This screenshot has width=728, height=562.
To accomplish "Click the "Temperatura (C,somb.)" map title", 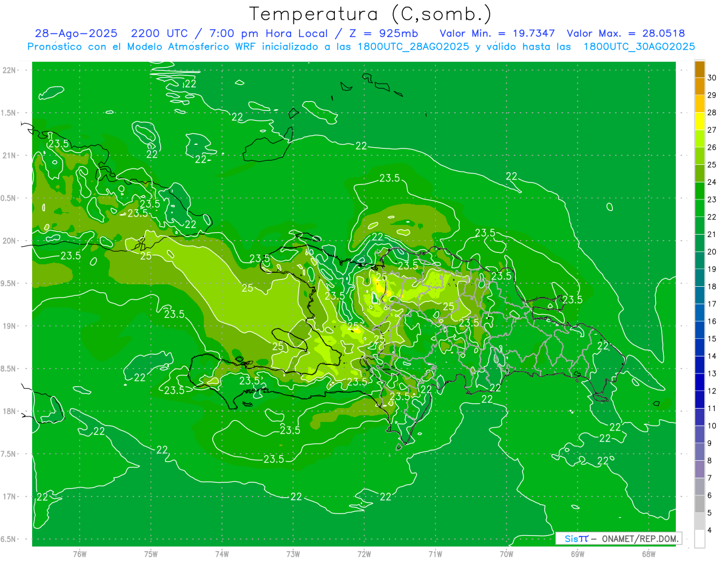I will (x=371, y=14).
